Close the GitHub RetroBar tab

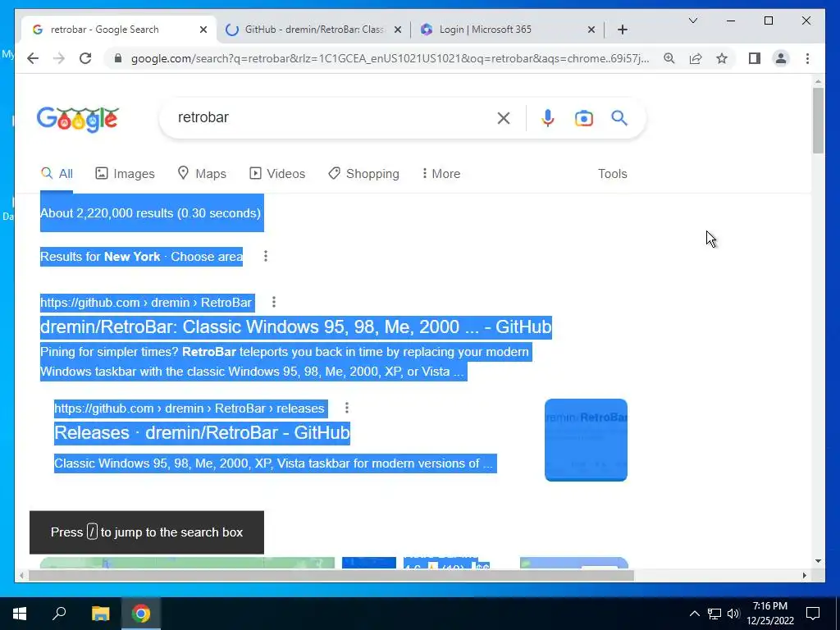[x=398, y=30]
